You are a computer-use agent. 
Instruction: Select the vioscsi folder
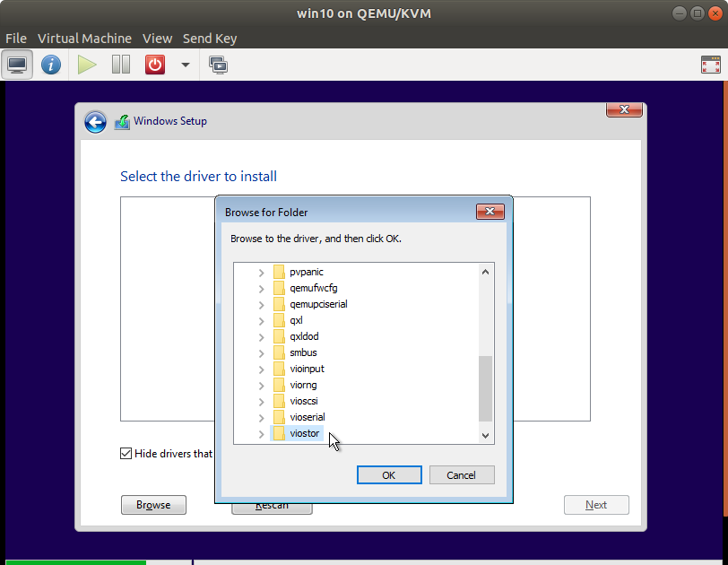(304, 401)
